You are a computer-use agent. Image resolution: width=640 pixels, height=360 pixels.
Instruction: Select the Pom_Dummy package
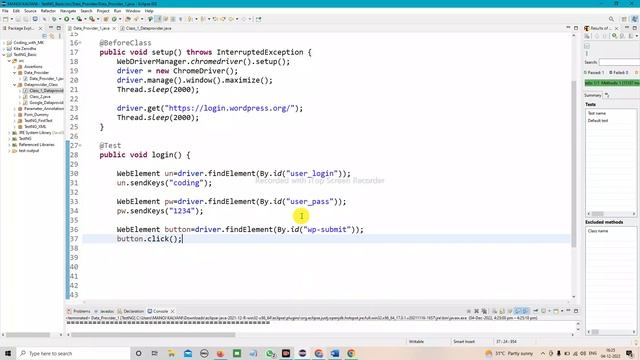point(33,115)
